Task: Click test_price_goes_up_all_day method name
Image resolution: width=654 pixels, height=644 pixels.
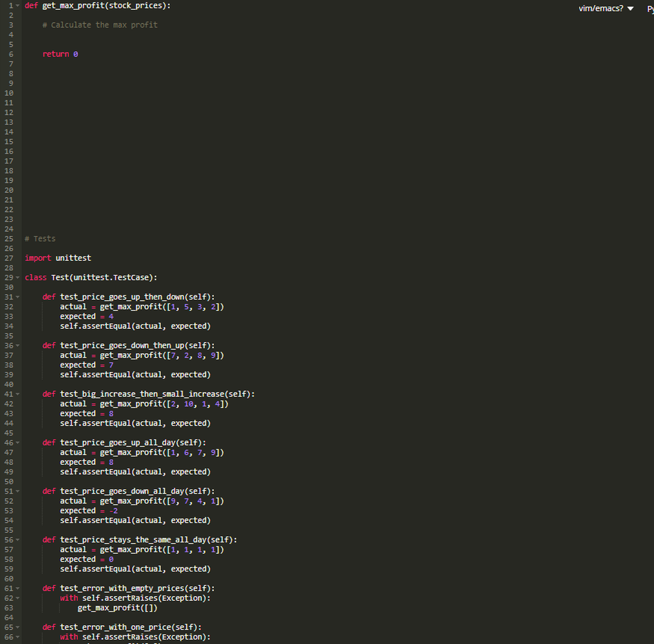Action: point(118,443)
